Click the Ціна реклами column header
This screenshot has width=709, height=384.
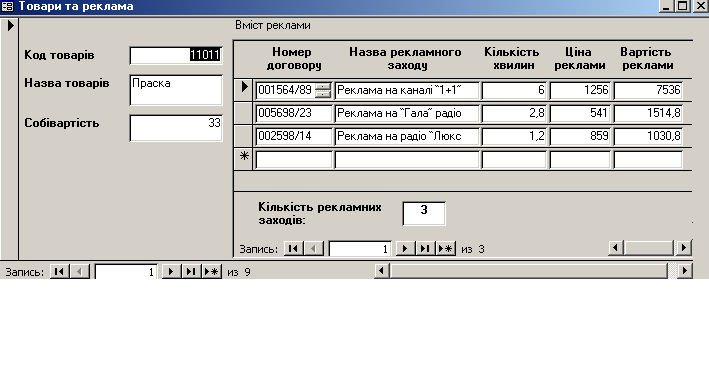click(579, 58)
